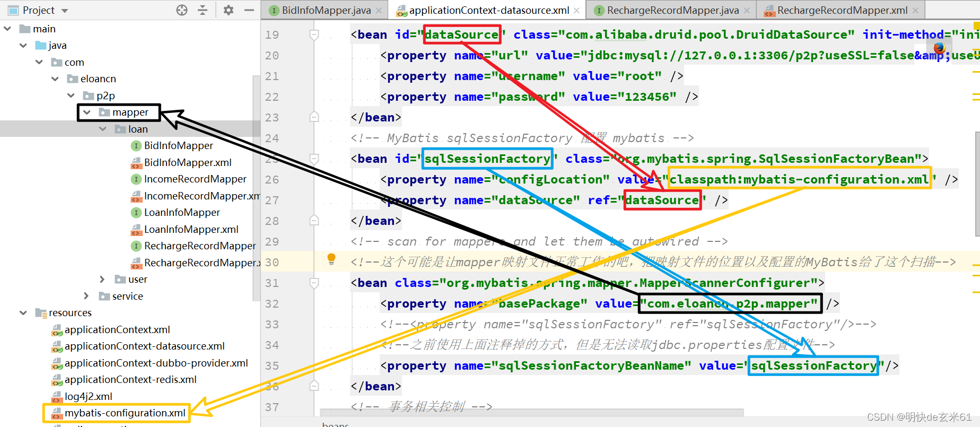Click the intention light bulb on line 30

331,259
